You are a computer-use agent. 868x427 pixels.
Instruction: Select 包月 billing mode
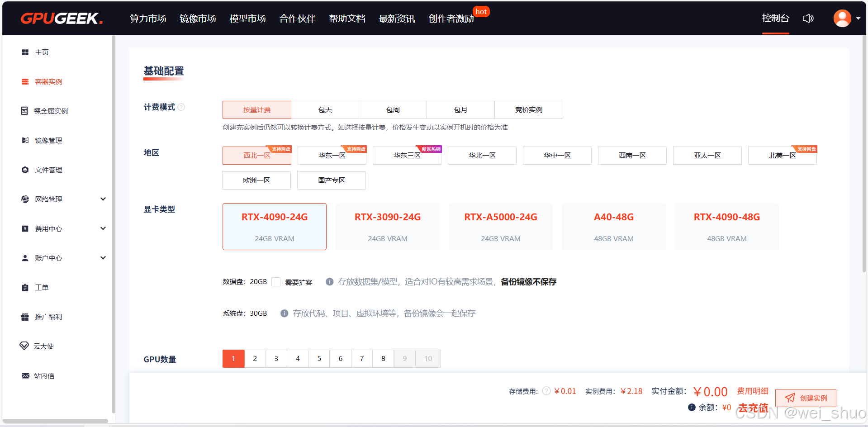[x=461, y=110]
